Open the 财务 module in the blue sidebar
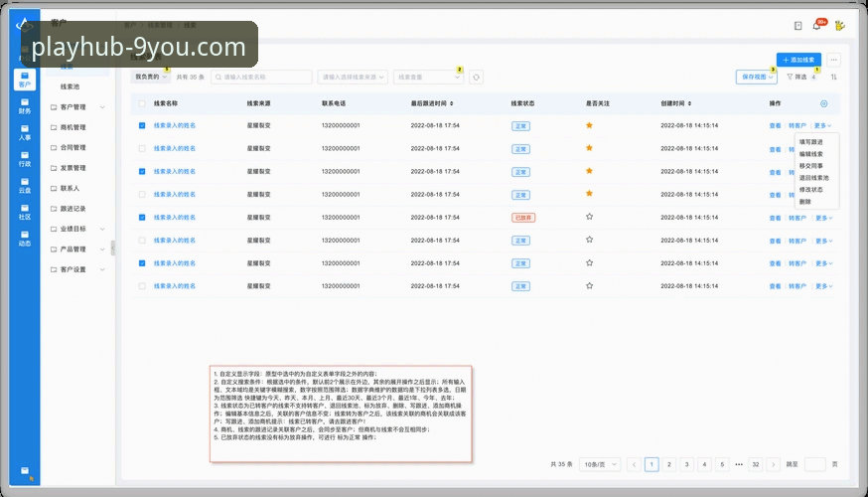Image resolution: width=868 pixels, height=497 pixels. pos(25,105)
